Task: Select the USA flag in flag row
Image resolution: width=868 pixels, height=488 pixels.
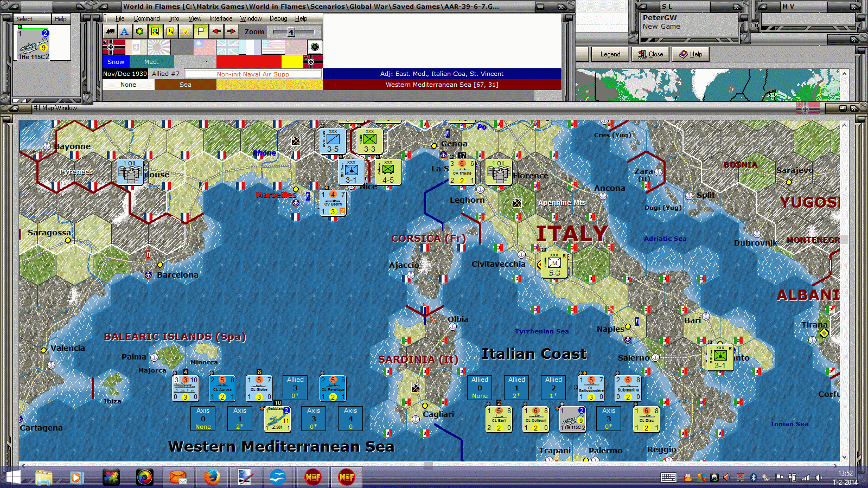Action: tap(273, 47)
